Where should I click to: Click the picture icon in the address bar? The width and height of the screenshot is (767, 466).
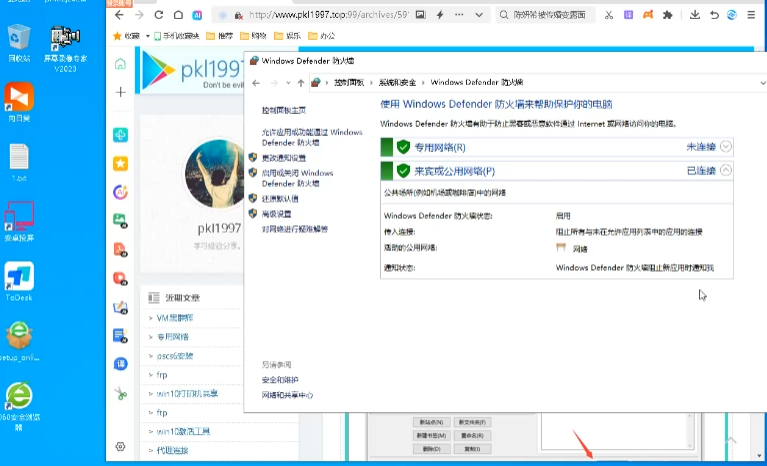[x=421, y=15]
